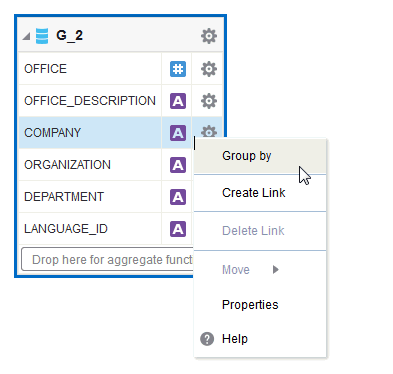The image size is (393, 374).
Task: Click the OFFICE numeric data type icon
Action: coord(178,69)
